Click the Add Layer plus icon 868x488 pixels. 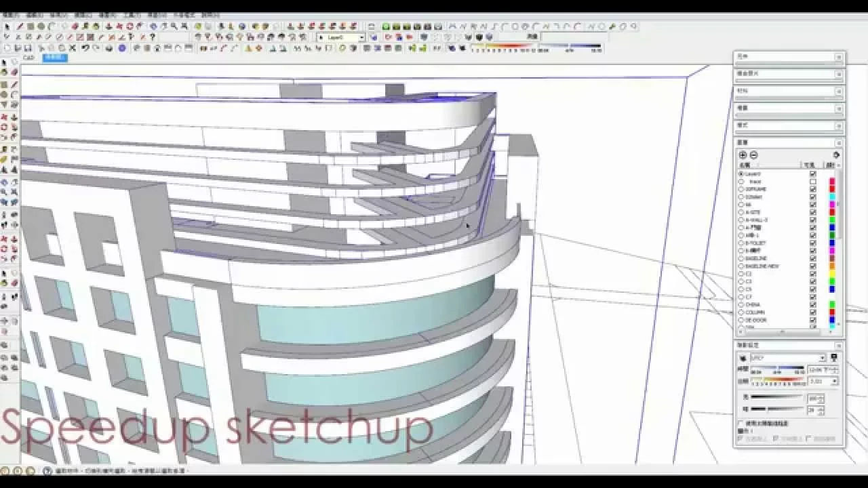pos(743,155)
